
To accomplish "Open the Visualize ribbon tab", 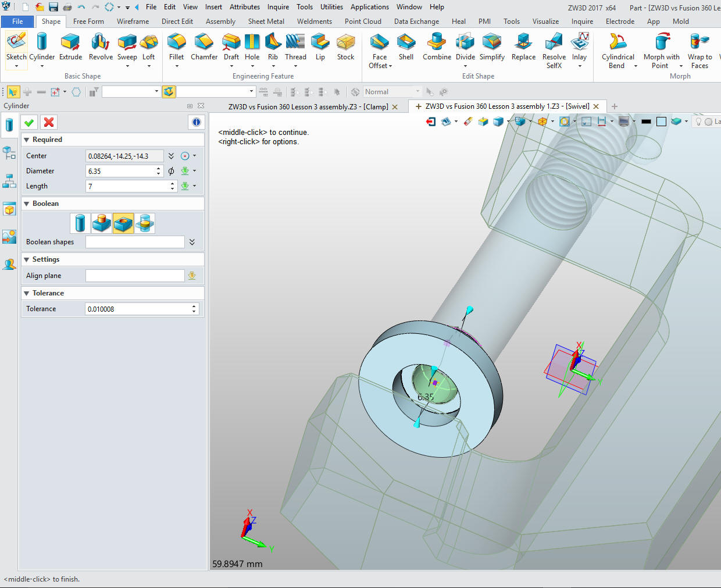I will pyautogui.click(x=545, y=22).
